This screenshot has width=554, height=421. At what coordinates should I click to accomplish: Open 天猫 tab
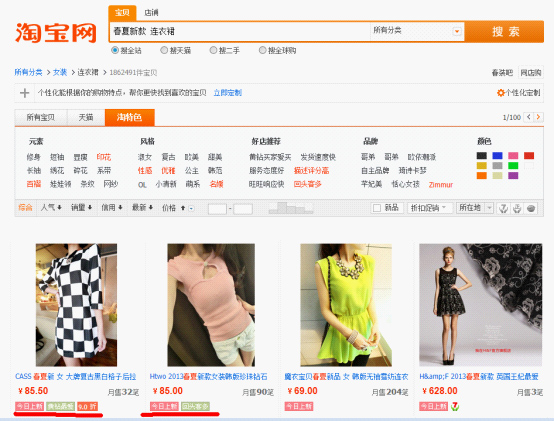[86, 117]
